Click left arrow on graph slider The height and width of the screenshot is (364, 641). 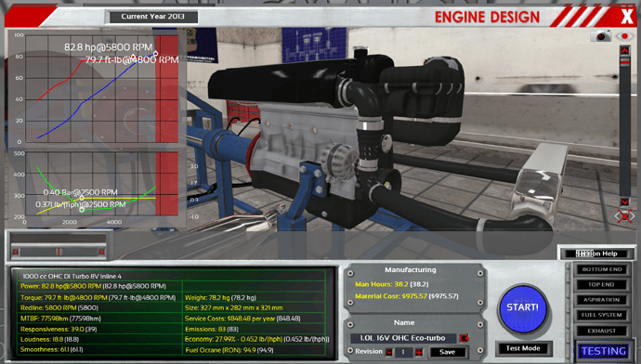16,252
